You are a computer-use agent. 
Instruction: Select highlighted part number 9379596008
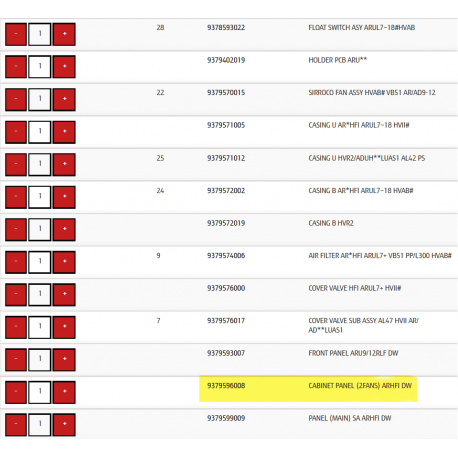coord(226,386)
